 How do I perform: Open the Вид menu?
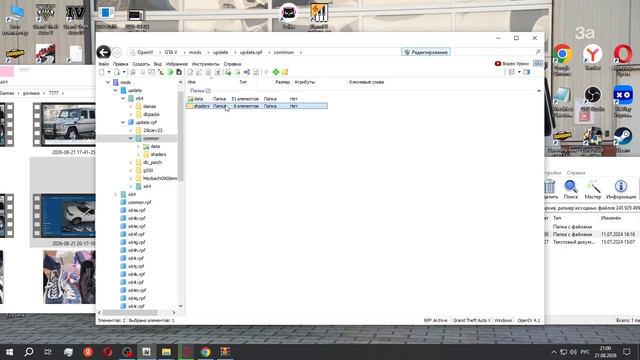pos(158,64)
